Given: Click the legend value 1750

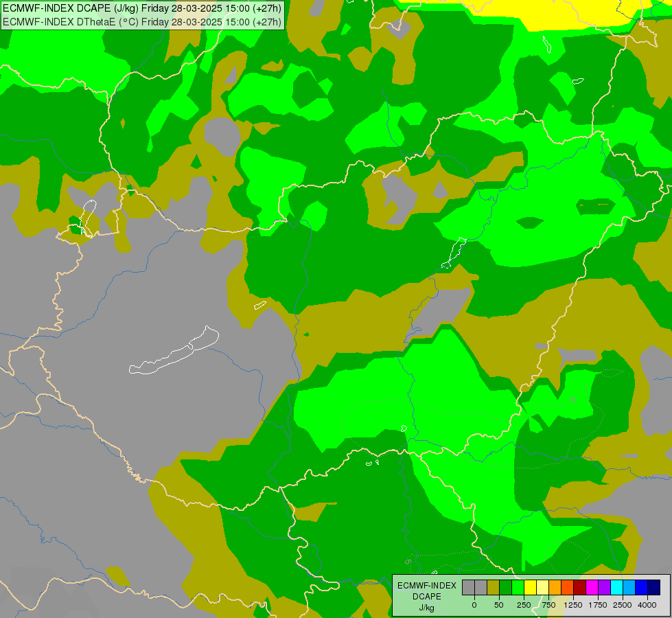Looking at the screenshot, I should (598, 605).
